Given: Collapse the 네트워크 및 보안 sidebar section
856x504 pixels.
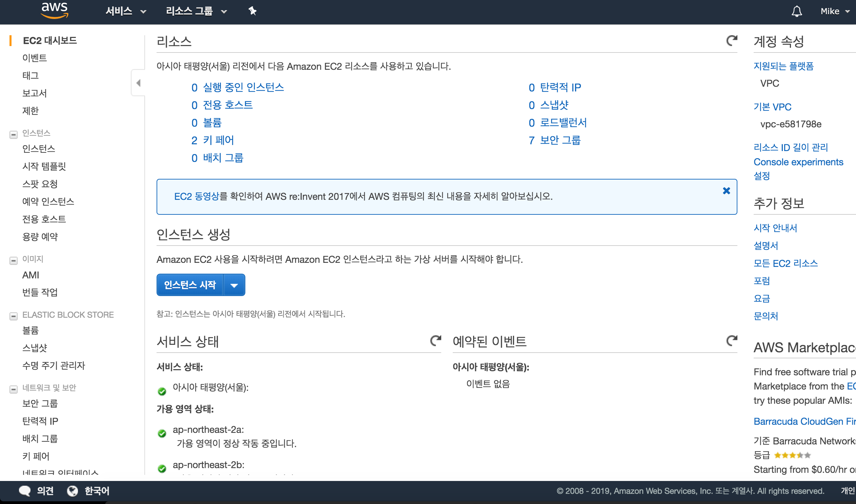Looking at the screenshot, I should (14, 389).
